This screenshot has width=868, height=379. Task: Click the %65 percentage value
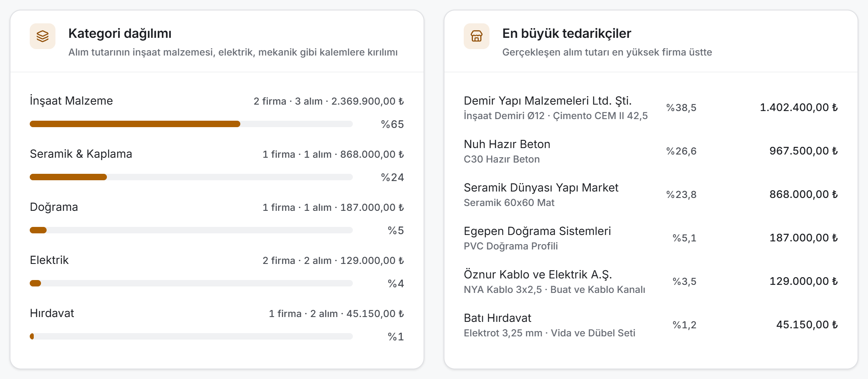coord(392,124)
